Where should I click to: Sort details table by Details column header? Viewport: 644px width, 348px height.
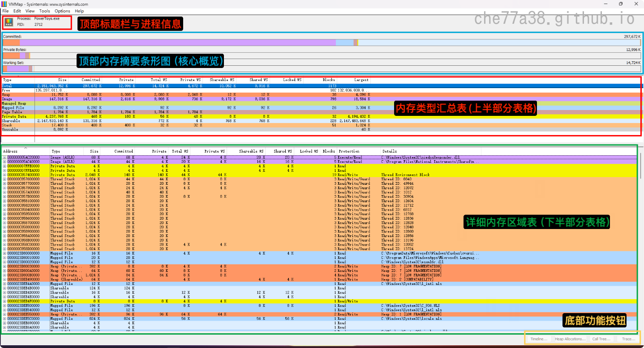(x=431, y=151)
